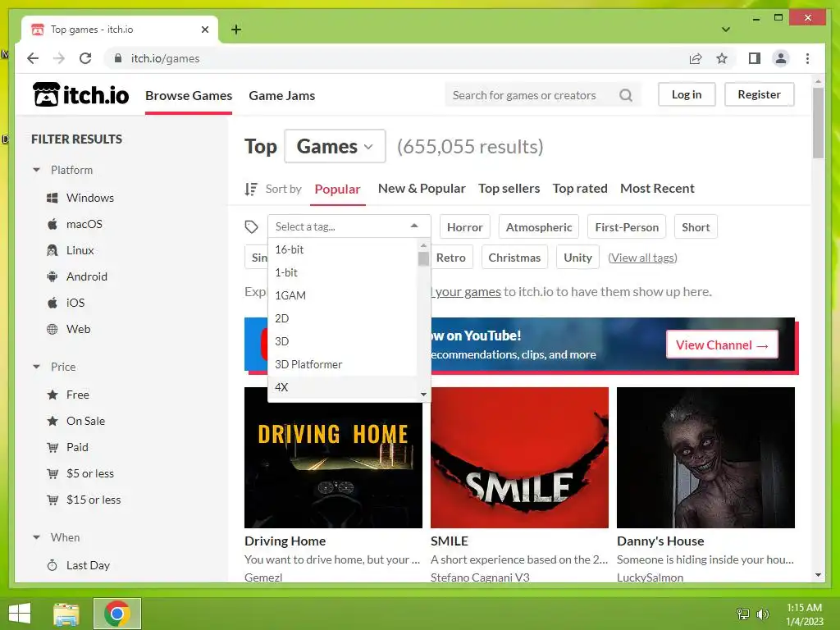Viewport: 840px width, 630px height.
Task: Open the Windows Start menu
Action: click(20, 614)
